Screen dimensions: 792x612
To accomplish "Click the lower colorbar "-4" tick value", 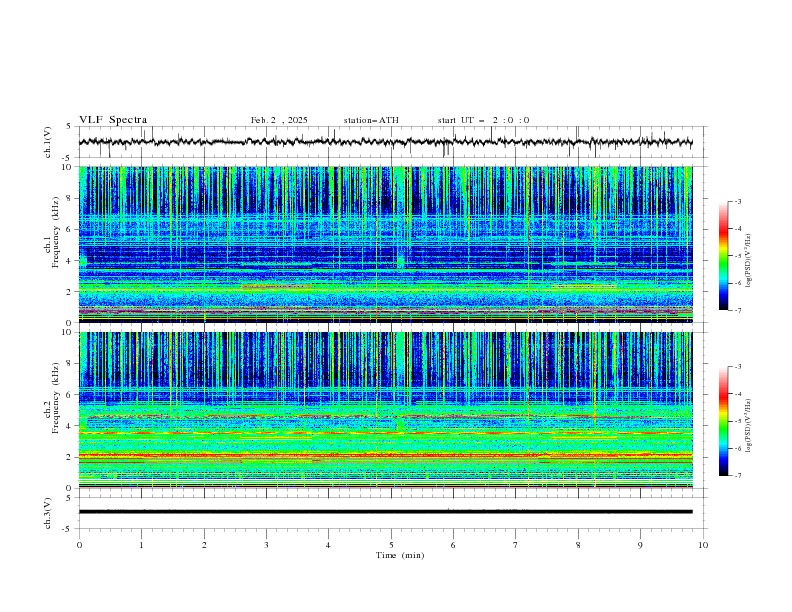I will click(x=738, y=394).
